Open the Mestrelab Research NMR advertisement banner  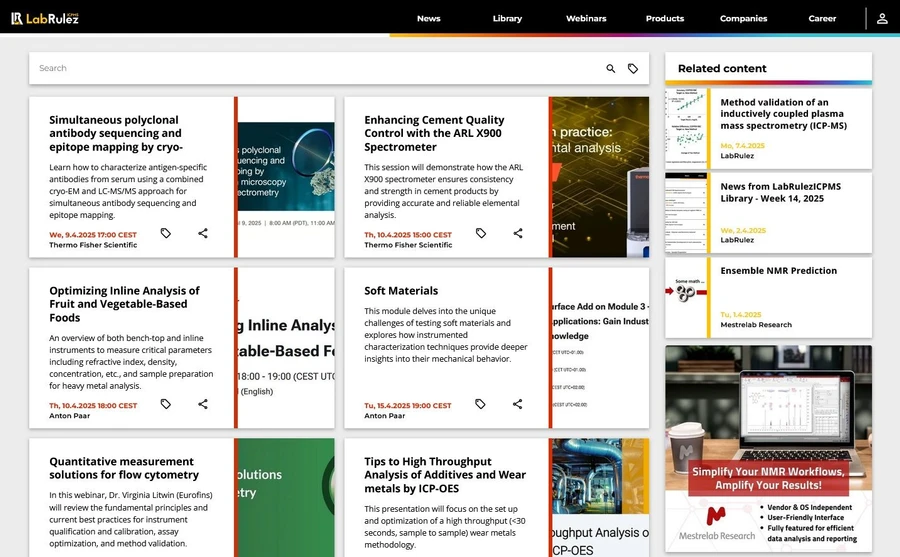pos(769,448)
